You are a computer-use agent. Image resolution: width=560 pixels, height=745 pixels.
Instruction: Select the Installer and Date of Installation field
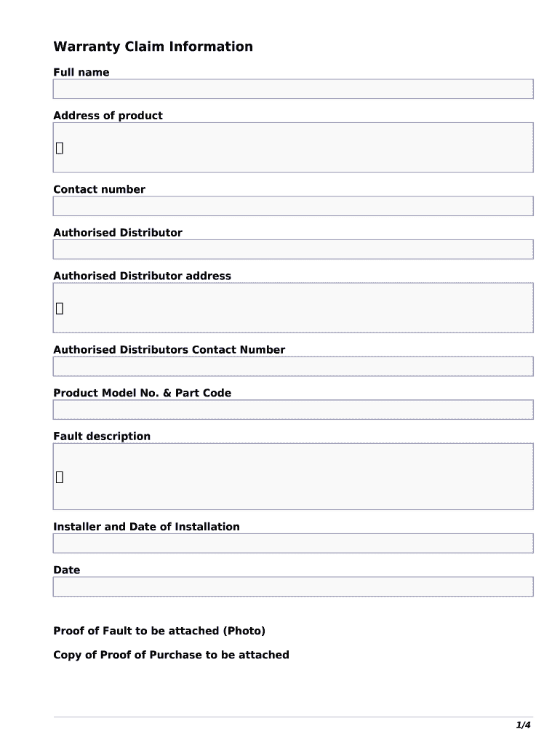click(292, 543)
